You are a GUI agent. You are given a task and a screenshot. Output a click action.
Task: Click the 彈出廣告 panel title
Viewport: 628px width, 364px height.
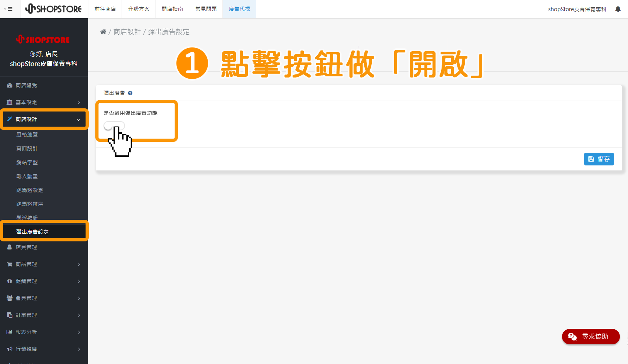pyautogui.click(x=114, y=93)
